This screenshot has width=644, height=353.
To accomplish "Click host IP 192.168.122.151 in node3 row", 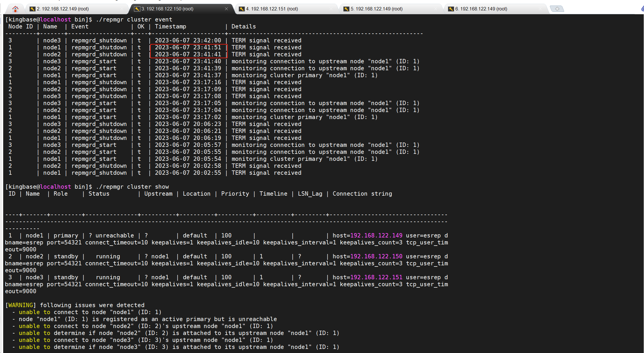I will click(x=376, y=277).
